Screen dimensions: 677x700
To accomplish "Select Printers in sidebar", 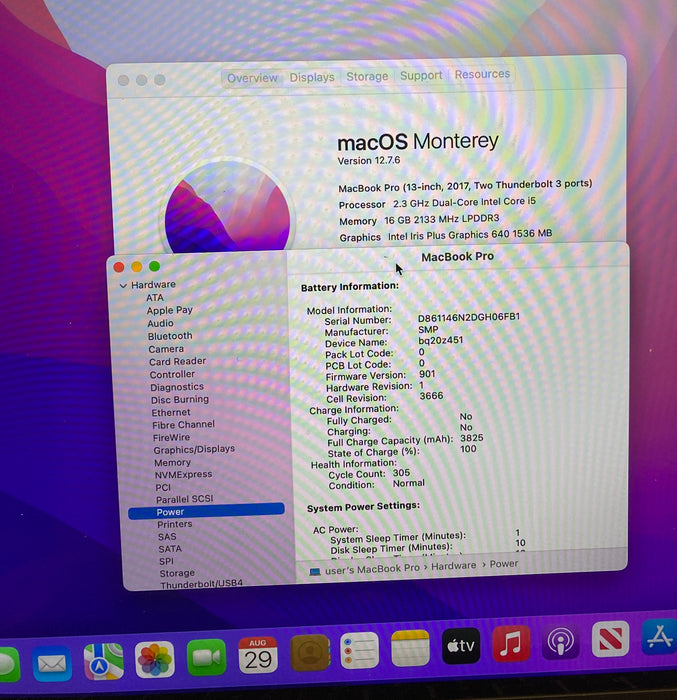I will (175, 524).
